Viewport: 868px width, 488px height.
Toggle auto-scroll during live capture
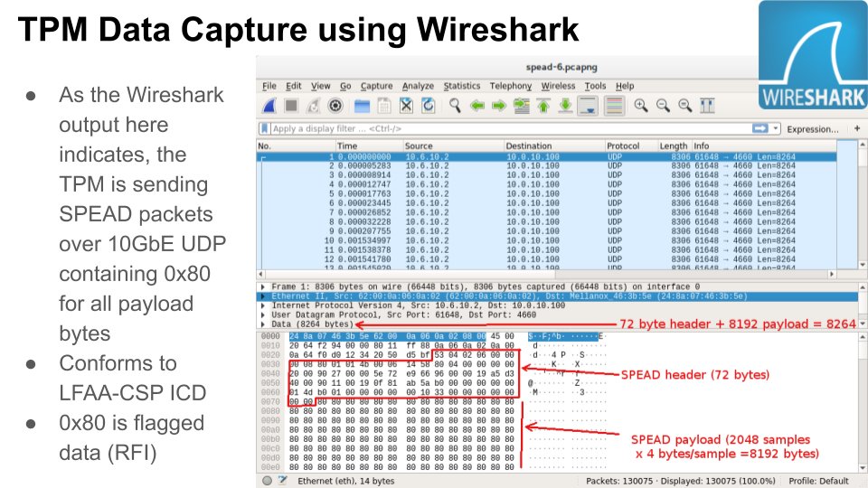coord(588,105)
